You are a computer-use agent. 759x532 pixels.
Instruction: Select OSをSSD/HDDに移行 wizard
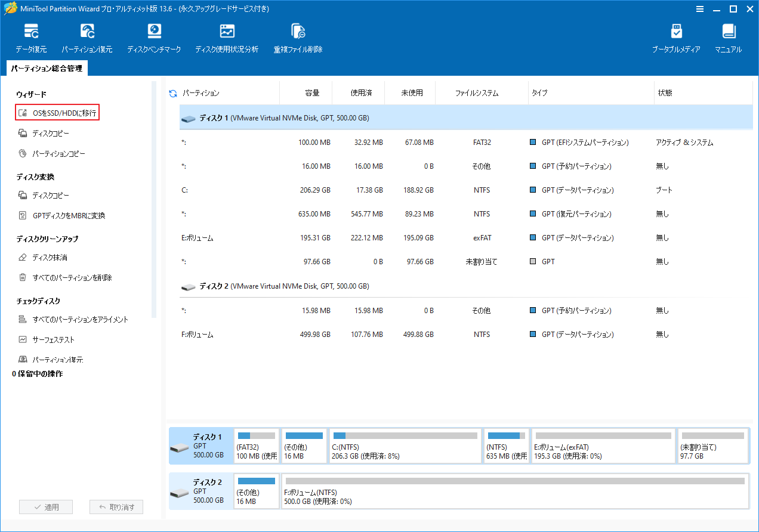click(x=57, y=112)
